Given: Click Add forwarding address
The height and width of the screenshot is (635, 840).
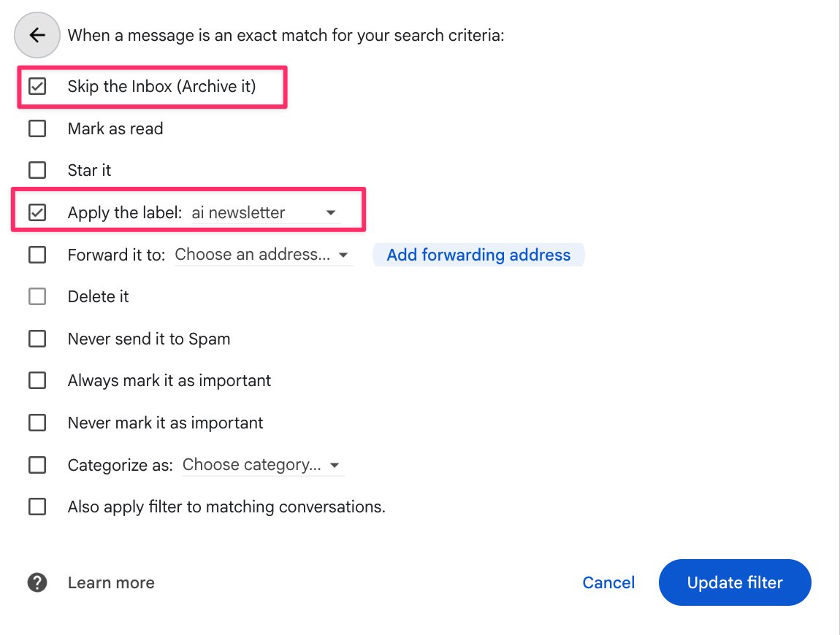Looking at the screenshot, I should [x=478, y=255].
